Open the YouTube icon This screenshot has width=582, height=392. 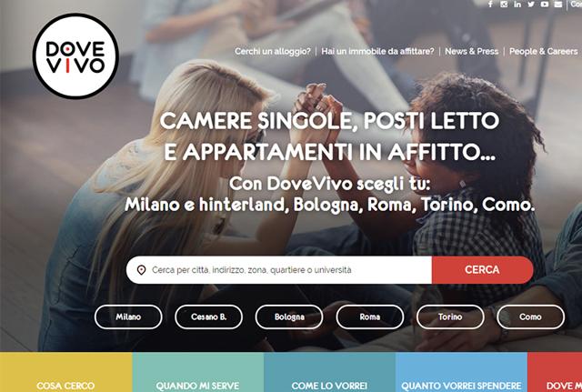545,4
